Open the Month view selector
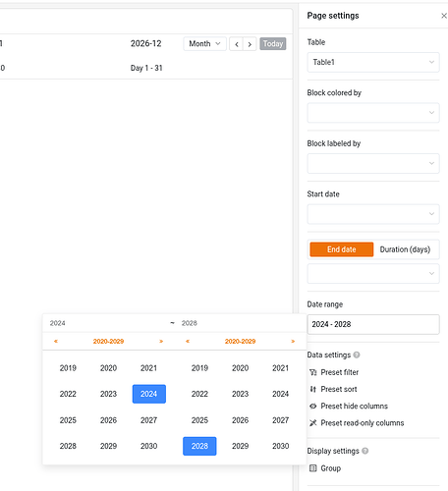 point(204,44)
